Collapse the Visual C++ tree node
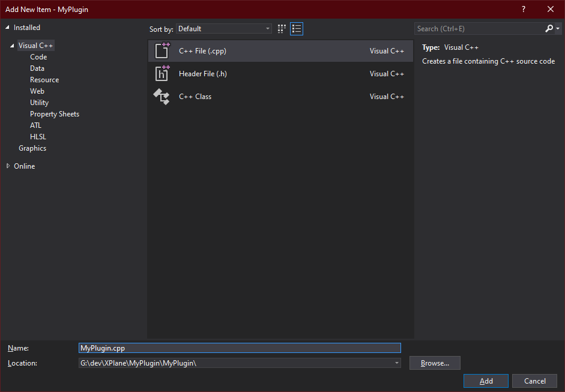 [x=13, y=45]
